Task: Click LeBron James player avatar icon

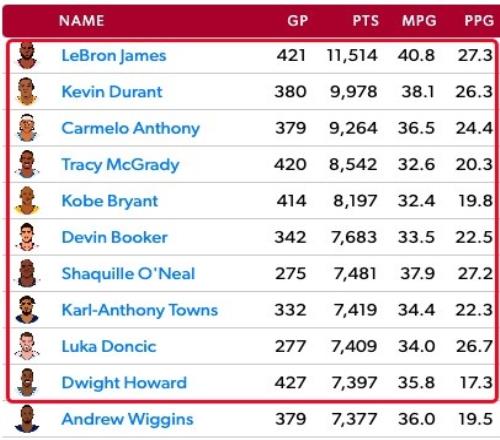Action: [27, 55]
